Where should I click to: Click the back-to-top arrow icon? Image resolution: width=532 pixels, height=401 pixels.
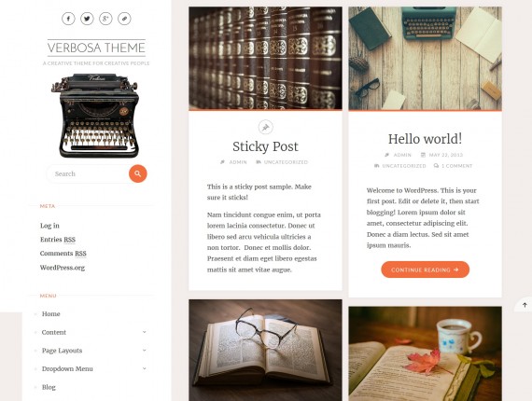pyautogui.click(x=525, y=305)
